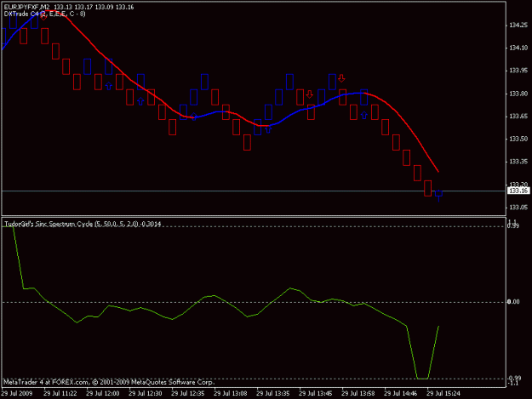Click the 133.05 price scale label
Screen dimensions: 532x399
click(518, 207)
